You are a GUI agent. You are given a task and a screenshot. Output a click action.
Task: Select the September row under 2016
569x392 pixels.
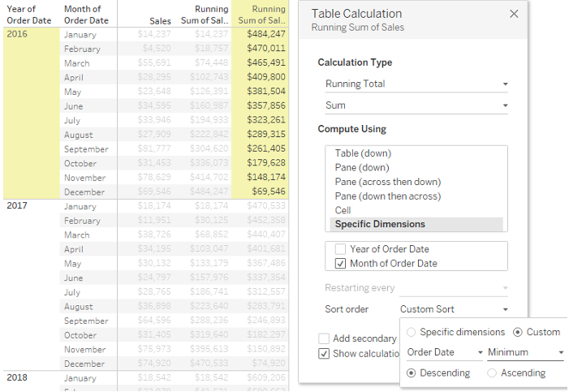click(x=86, y=149)
